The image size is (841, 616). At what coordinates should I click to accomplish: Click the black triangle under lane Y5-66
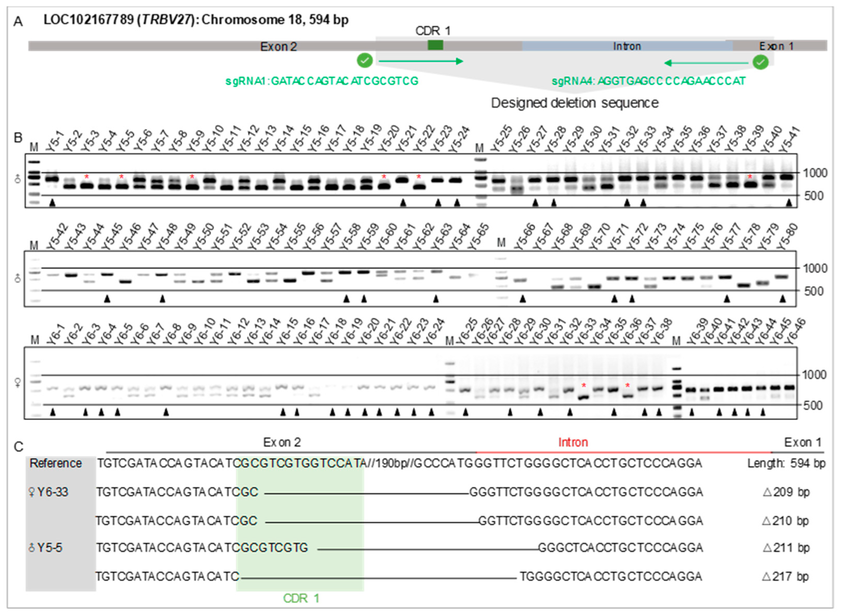523,299
